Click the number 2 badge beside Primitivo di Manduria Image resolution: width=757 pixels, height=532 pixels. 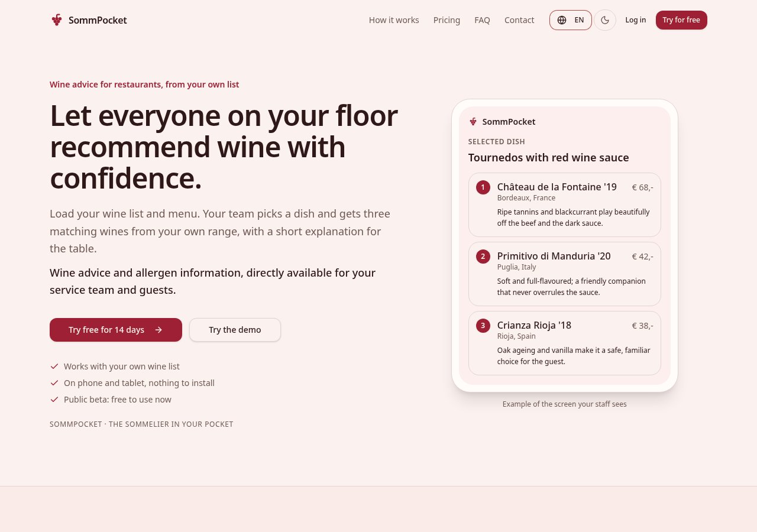(x=483, y=257)
